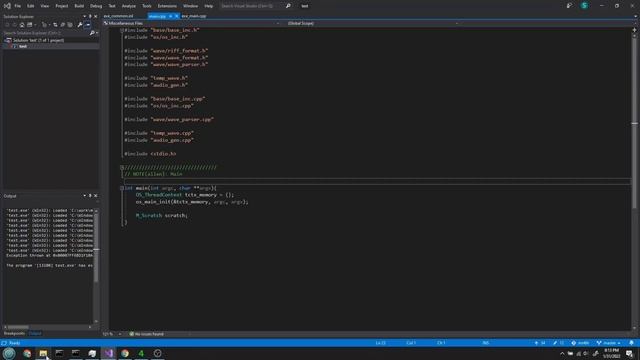Toggle auto-hide pin on Output panel
The width and height of the screenshot is (640, 360).
pyautogui.click(x=90, y=196)
